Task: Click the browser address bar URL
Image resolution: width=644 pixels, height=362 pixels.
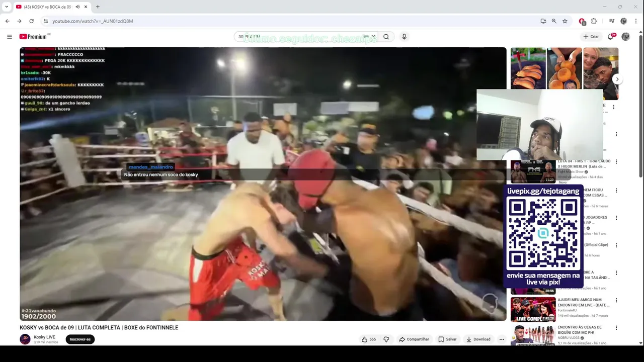Action: point(93,21)
